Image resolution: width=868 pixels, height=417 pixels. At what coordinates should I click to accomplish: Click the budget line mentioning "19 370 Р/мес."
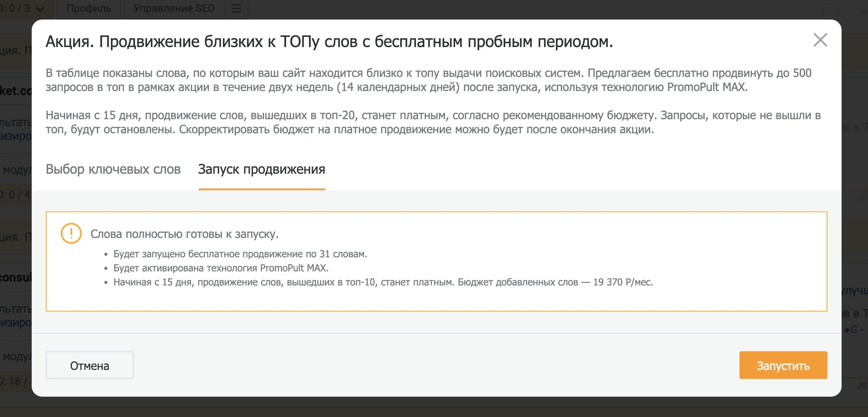pyautogui.click(x=383, y=282)
